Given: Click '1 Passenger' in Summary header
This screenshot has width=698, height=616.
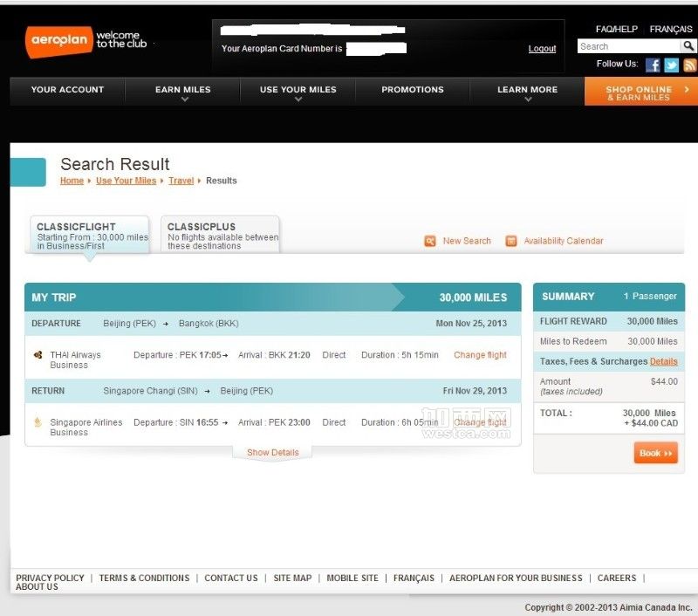Looking at the screenshot, I should point(650,296).
